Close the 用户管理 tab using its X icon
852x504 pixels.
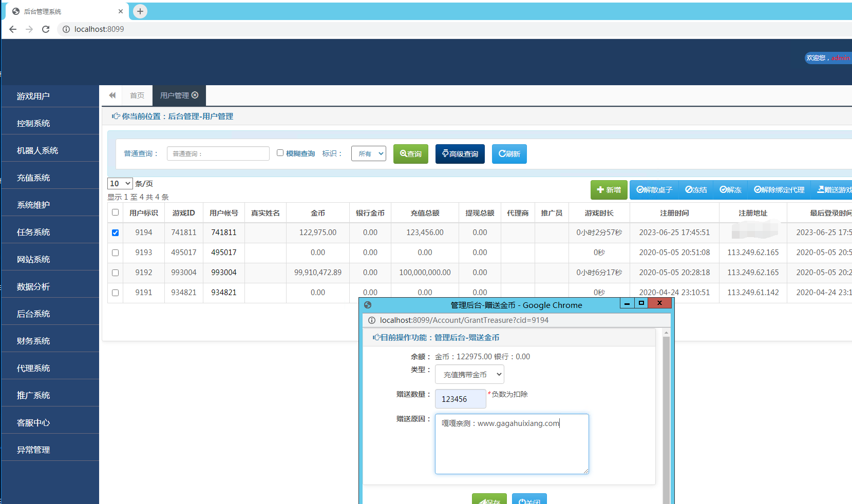click(195, 95)
